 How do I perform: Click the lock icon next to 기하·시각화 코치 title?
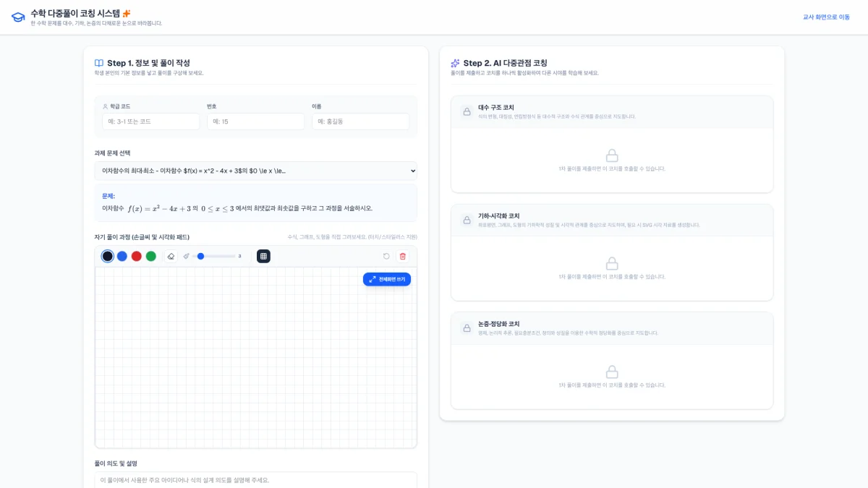pos(467,220)
